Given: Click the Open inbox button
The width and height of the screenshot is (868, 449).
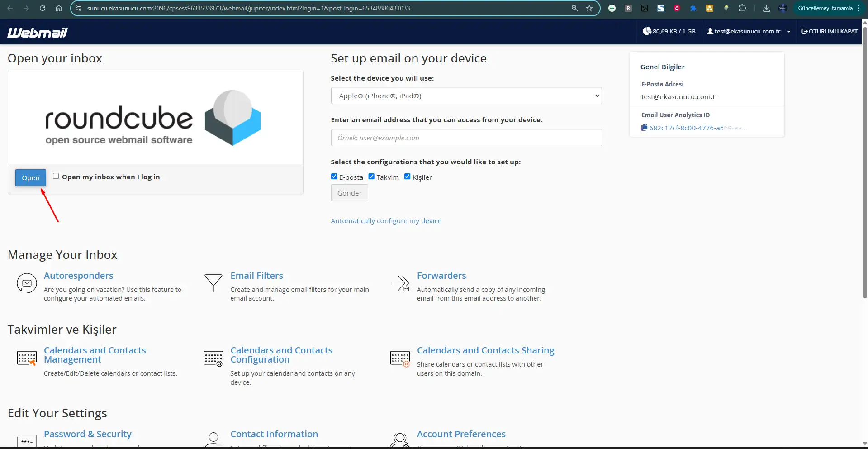Looking at the screenshot, I should (x=31, y=177).
